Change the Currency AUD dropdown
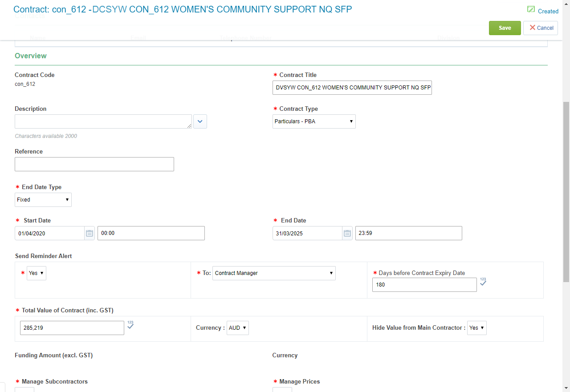 point(238,328)
